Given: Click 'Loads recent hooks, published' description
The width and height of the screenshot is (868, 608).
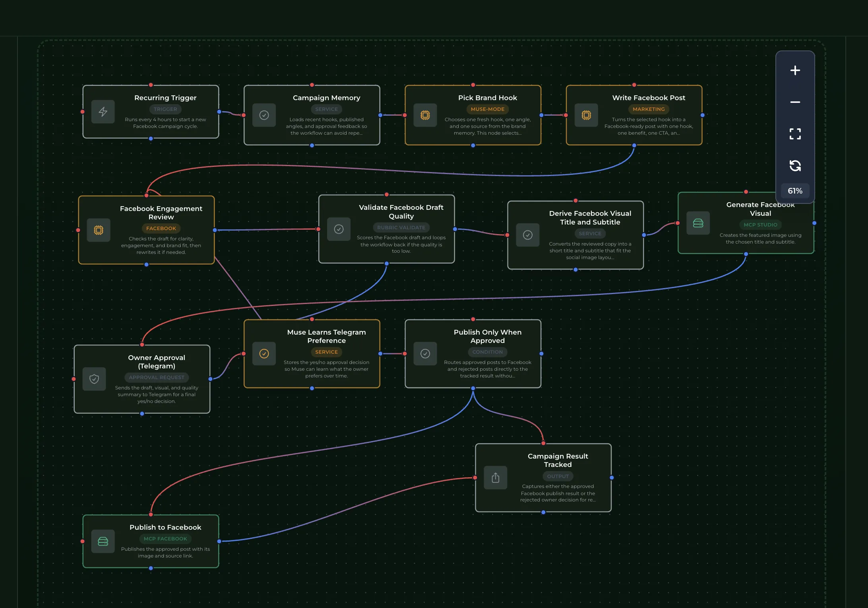Looking at the screenshot, I should pyautogui.click(x=326, y=126).
